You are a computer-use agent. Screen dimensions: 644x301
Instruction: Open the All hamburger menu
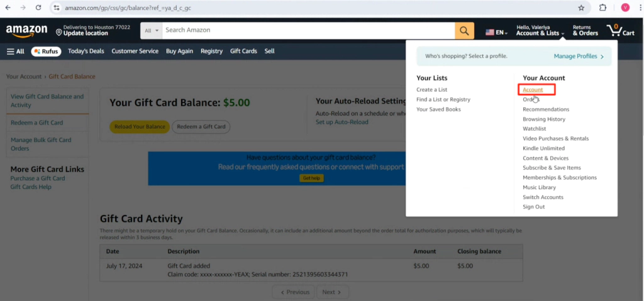[16, 52]
